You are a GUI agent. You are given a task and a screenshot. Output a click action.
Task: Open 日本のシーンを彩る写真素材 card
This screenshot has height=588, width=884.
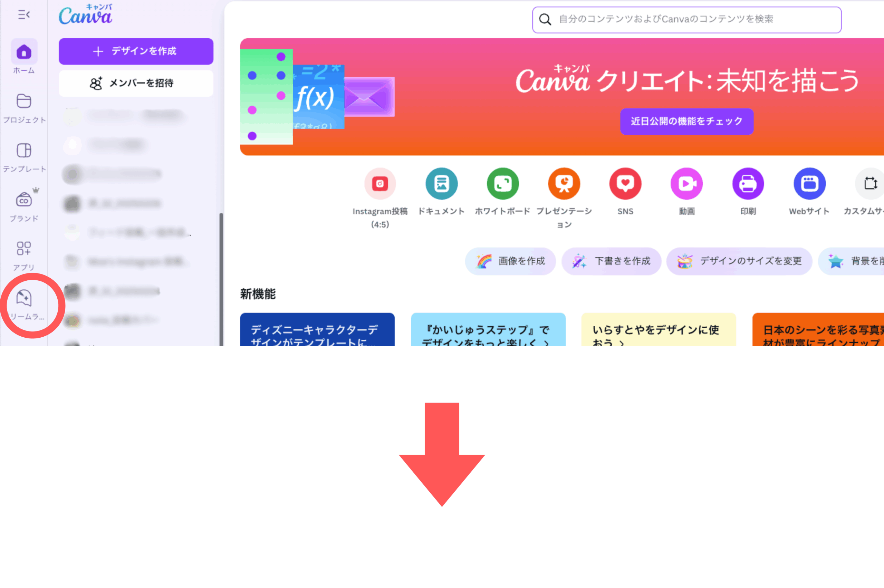point(818,329)
